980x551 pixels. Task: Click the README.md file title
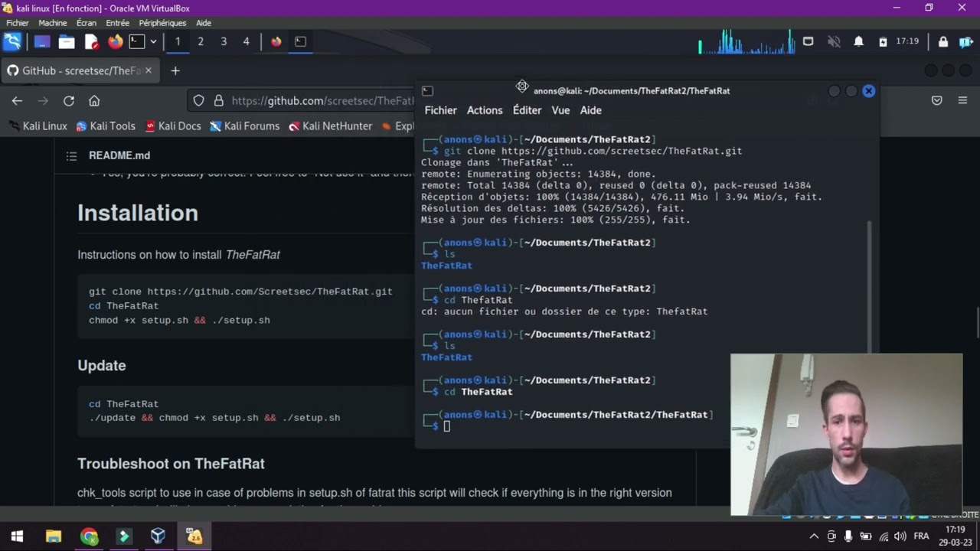(x=119, y=155)
